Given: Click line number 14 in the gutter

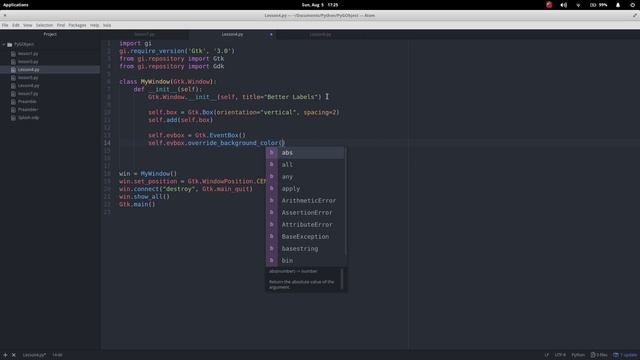Looking at the screenshot, I should click(x=107, y=143).
